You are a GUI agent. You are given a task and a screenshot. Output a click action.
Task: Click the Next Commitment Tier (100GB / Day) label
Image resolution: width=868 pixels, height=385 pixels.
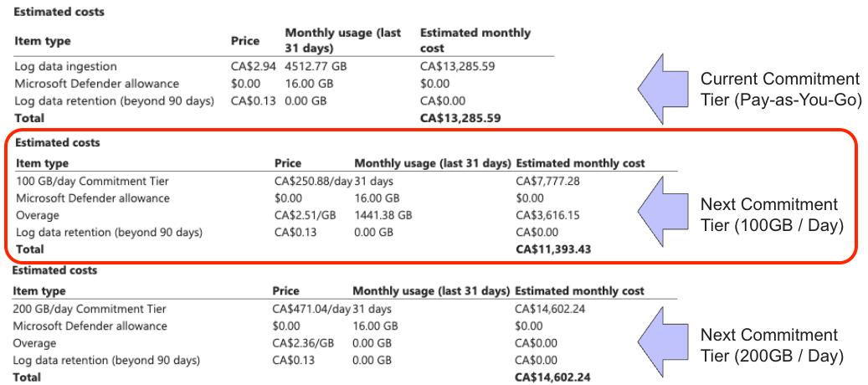(772, 216)
